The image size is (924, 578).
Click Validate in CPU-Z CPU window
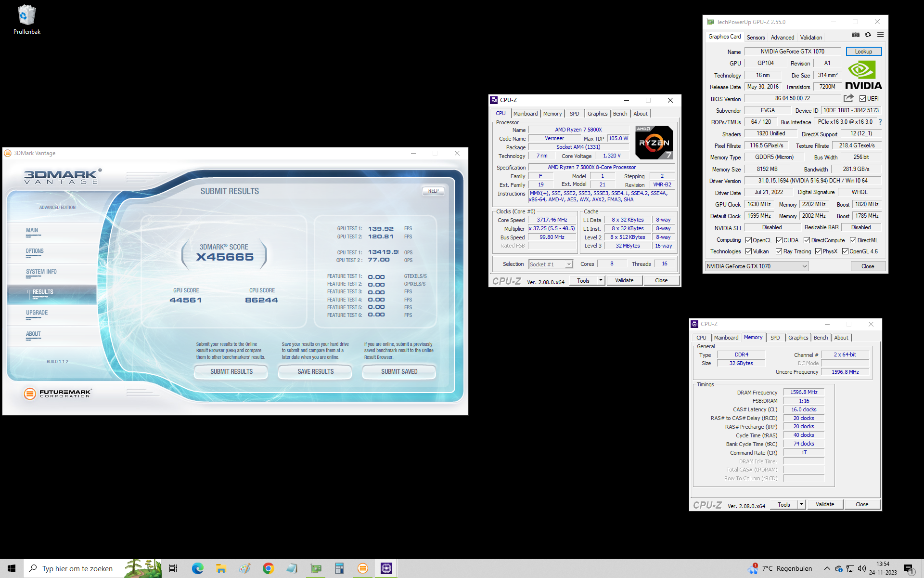coord(624,280)
